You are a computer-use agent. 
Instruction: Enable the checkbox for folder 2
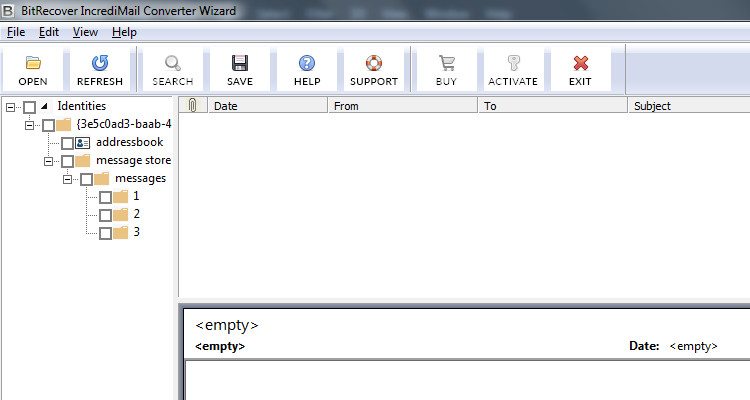[105, 215]
